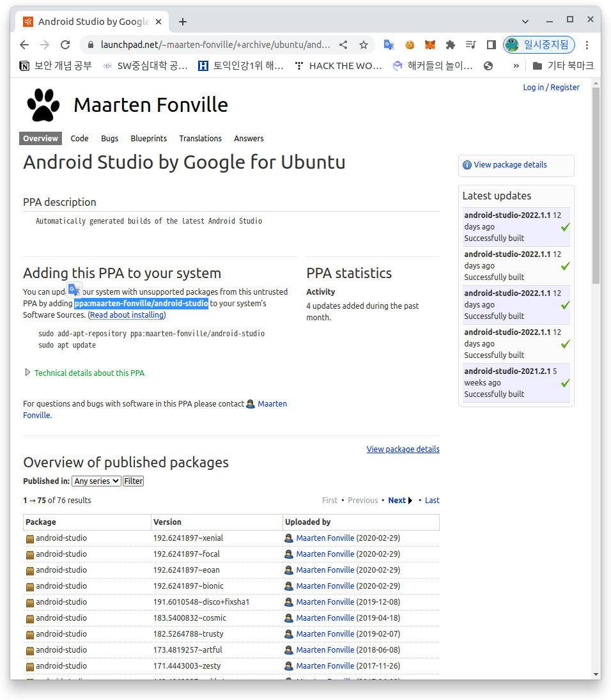611x700 pixels.
Task: Click the Filter button
Action: pos(134,481)
